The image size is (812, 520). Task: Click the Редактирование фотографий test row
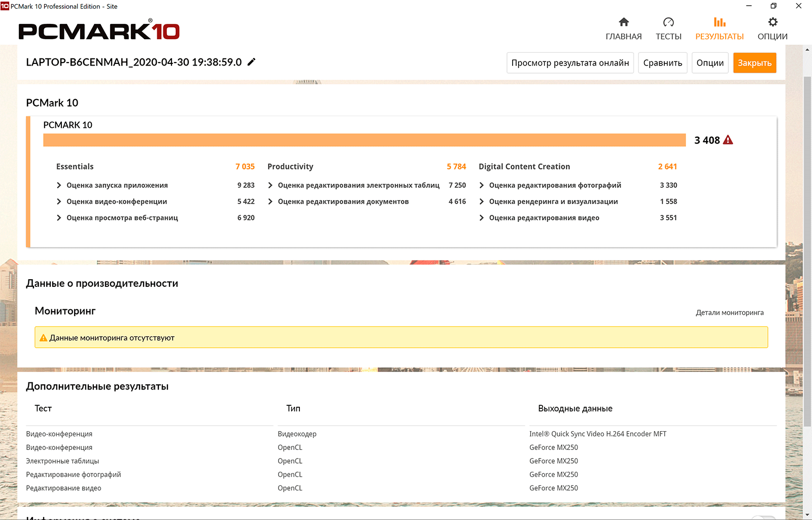(x=74, y=475)
